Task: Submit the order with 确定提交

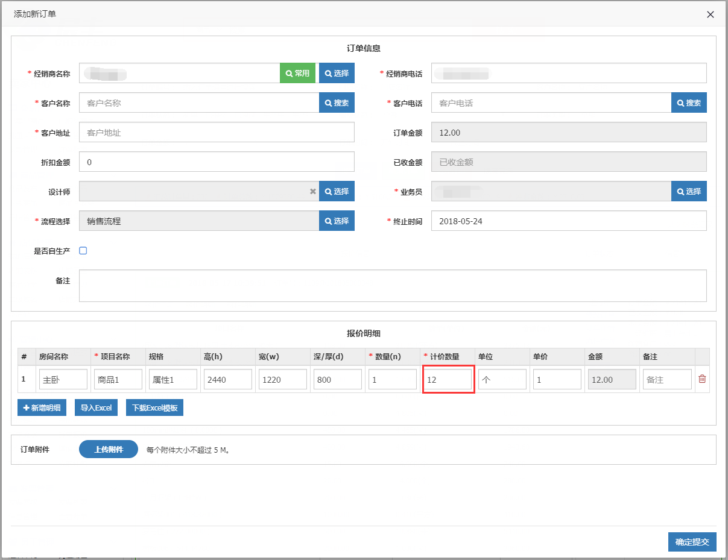Action: click(x=692, y=542)
